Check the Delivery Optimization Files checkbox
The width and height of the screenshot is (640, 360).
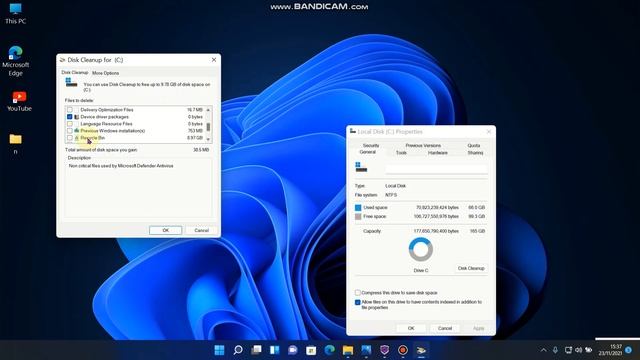[x=70, y=110]
